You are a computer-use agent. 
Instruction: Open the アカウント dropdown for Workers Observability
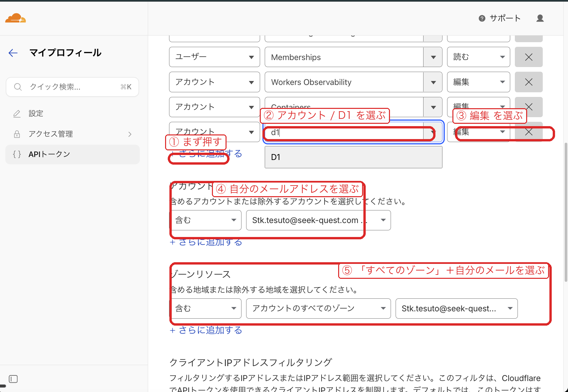[214, 82]
